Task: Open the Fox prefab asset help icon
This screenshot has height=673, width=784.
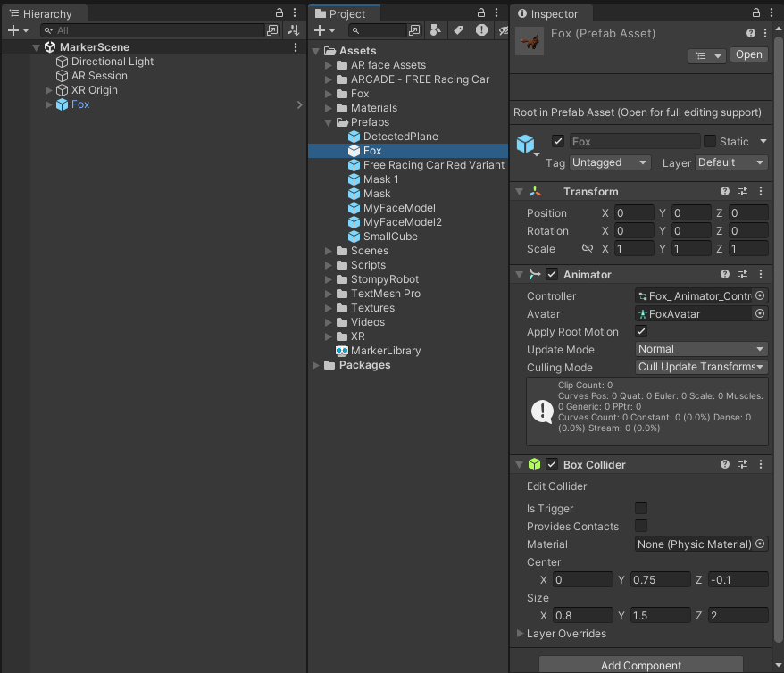Action: (750, 33)
